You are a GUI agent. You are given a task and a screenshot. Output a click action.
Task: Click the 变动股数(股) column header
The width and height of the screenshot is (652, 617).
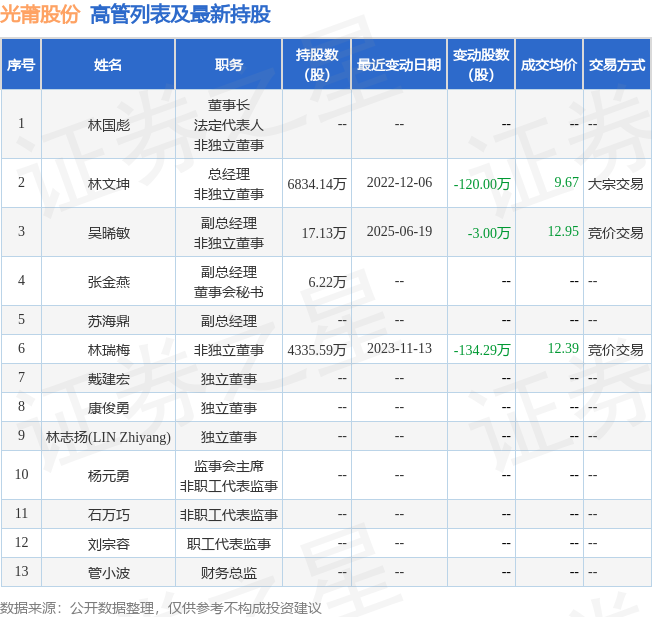pyautogui.click(x=481, y=64)
